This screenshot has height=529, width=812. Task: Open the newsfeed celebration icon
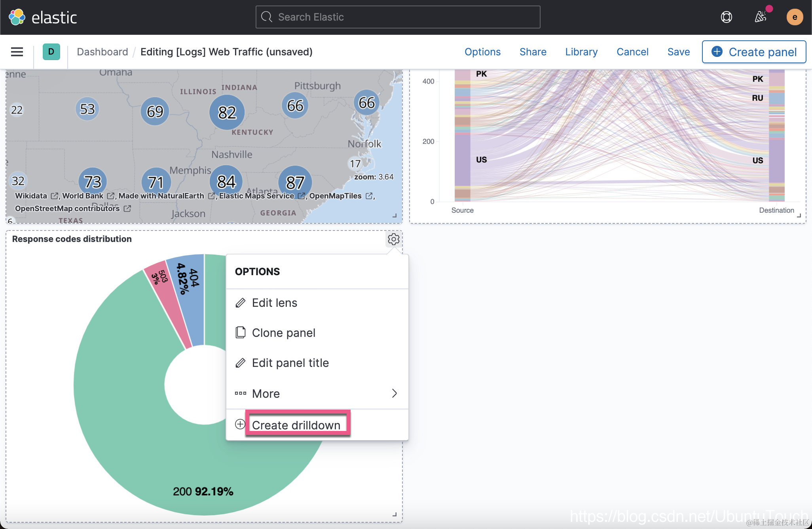(760, 17)
